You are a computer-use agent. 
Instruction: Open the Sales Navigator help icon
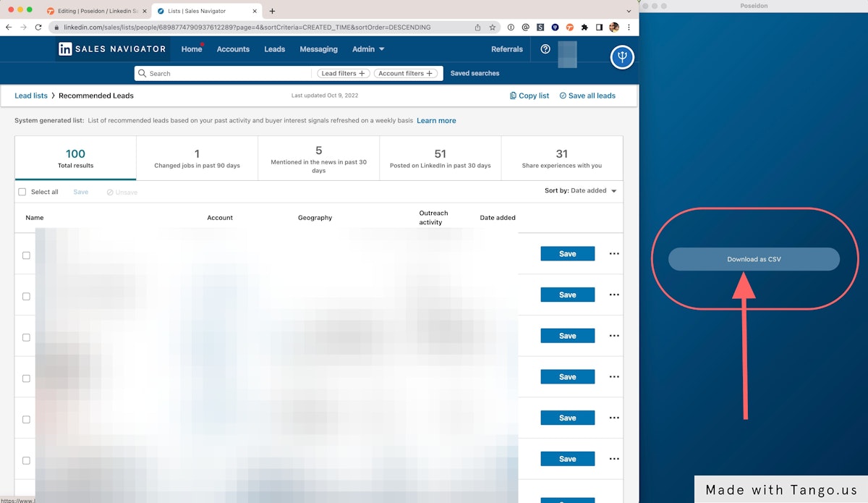point(545,49)
